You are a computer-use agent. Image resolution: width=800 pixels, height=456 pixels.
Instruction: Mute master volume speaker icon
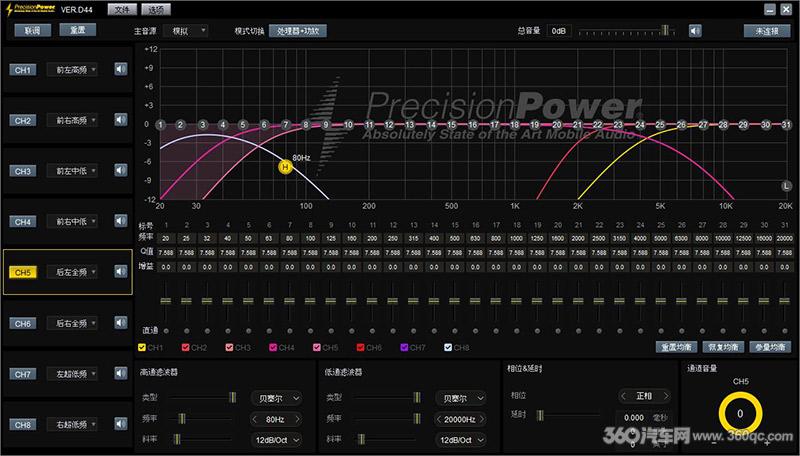click(x=695, y=31)
